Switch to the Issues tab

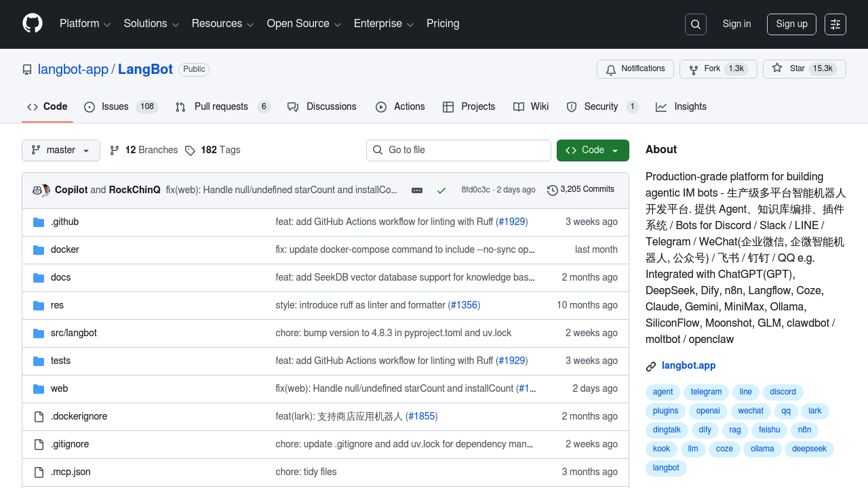(x=121, y=107)
